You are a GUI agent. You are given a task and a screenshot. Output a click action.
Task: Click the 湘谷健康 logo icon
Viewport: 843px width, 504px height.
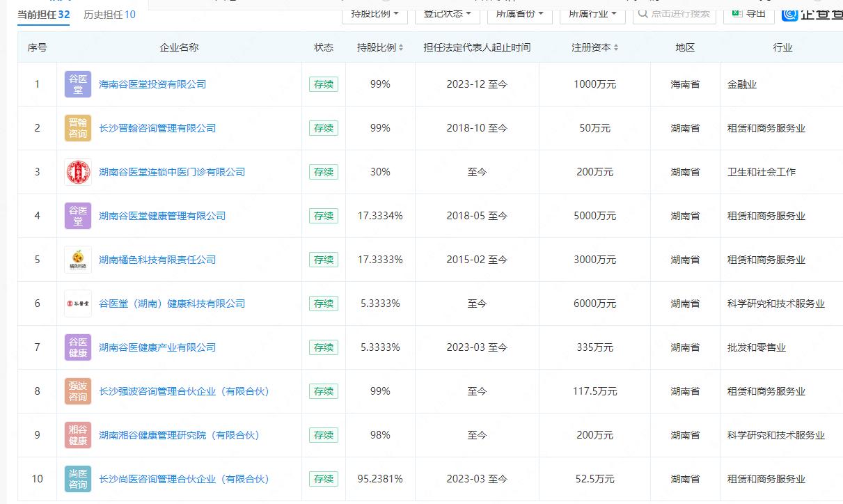(78, 435)
